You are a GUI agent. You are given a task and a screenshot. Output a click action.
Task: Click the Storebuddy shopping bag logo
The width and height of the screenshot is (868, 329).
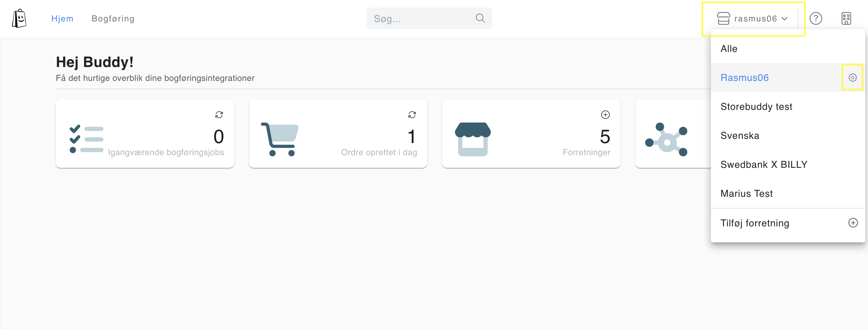point(19,18)
